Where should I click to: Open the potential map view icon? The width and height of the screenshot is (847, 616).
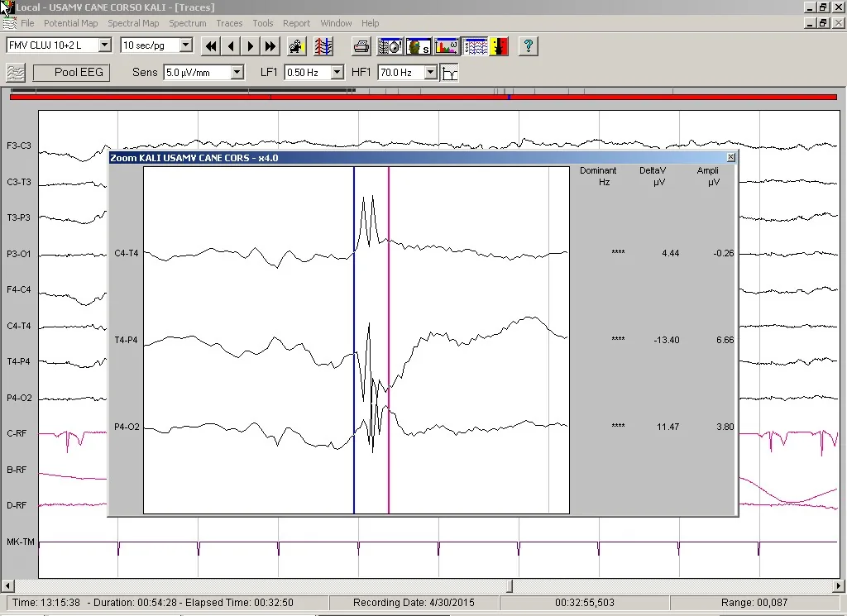tap(390, 46)
